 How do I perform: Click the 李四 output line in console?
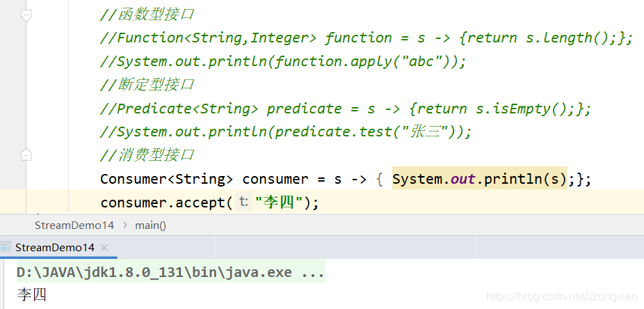(x=31, y=295)
